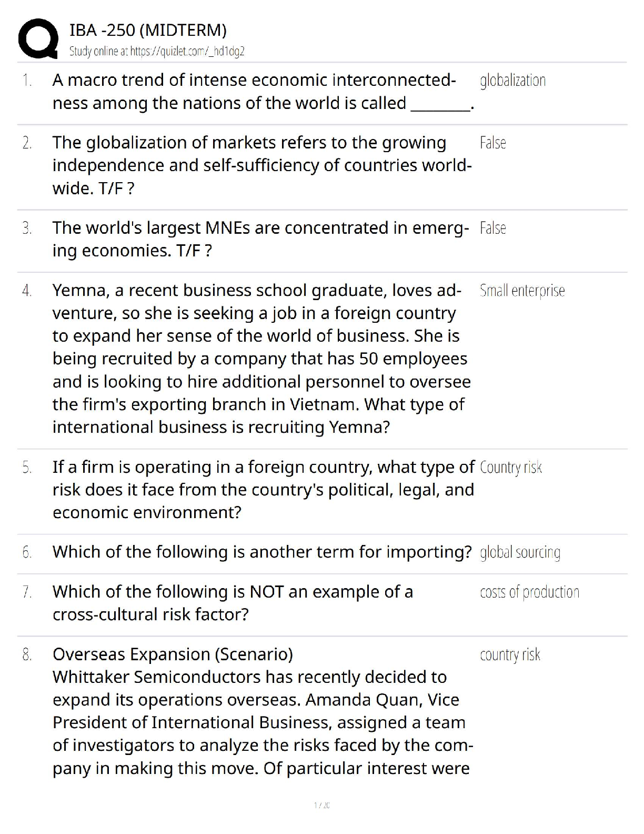The width and height of the screenshot is (644, 834).
Task: Click the question about globalization of markets
Action: 261,165
